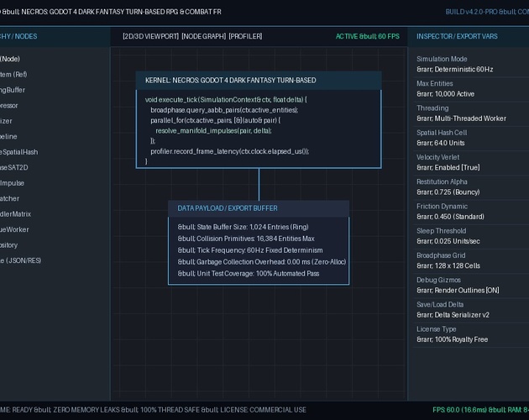
Task: Click the 'Simulation Mode' property label
Action: point(442,59)
